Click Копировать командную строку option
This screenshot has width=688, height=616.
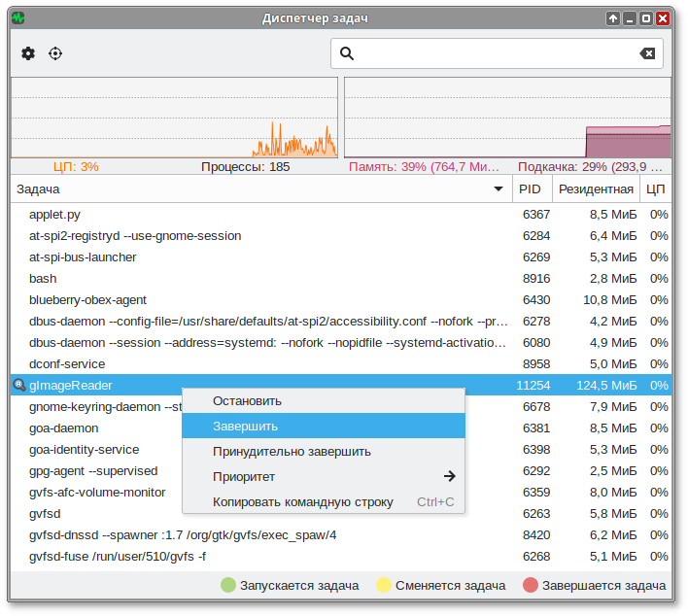coord(302,501)
